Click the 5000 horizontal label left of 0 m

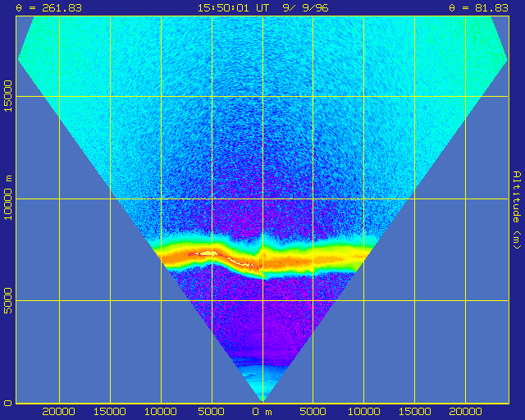coord(212,412)
